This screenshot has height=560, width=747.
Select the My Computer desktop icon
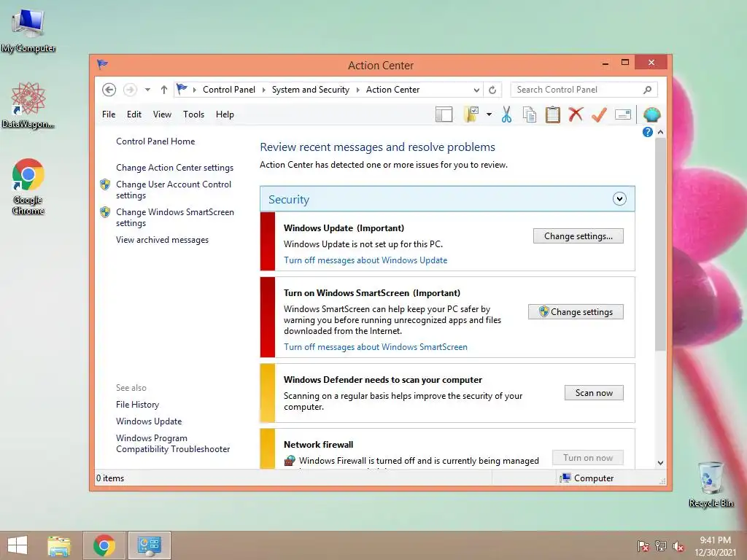28,31
